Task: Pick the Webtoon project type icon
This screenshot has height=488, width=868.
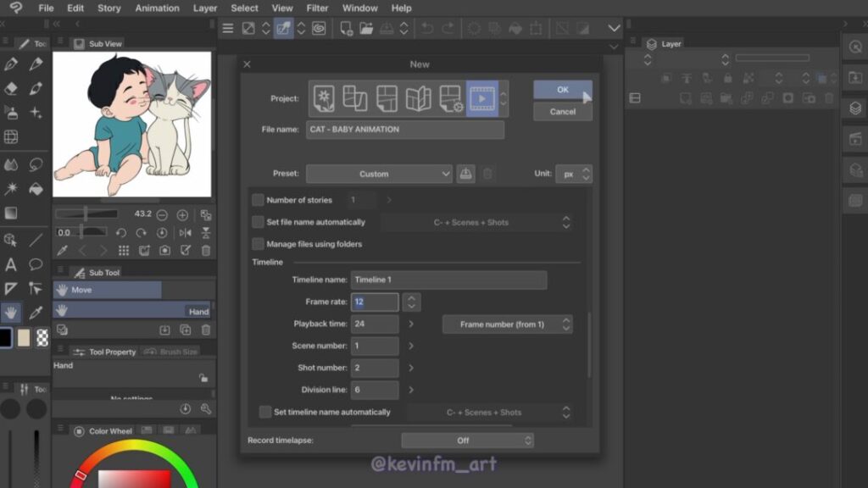Action: [x=355, y=98]
